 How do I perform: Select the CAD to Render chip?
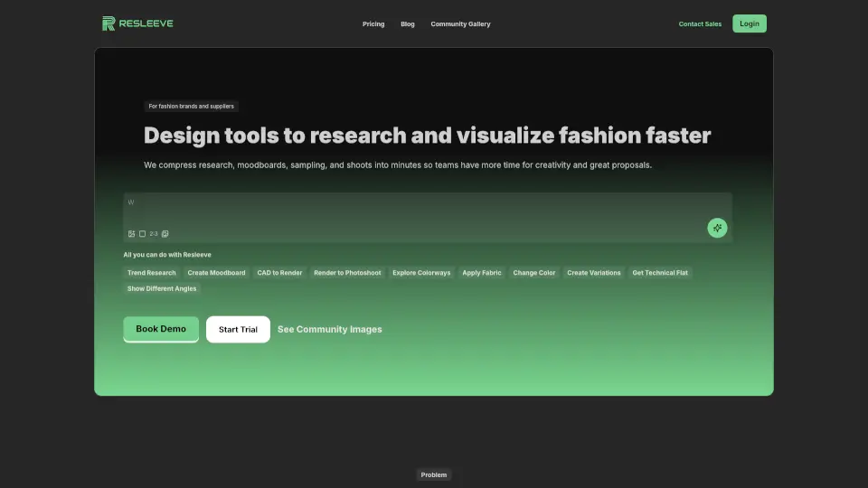coord(279,272)
